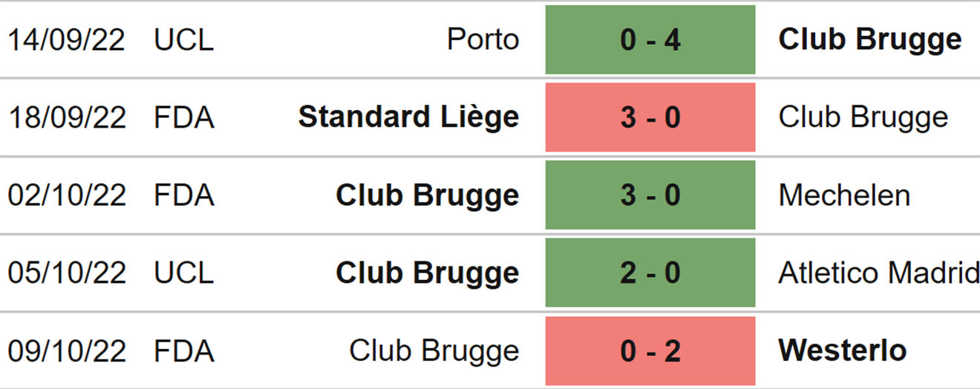Image resolution: width=980 pixels, height=389 pixels.
Task: Click FDA label on 18/09/22 row
Action: coord(183,117)
